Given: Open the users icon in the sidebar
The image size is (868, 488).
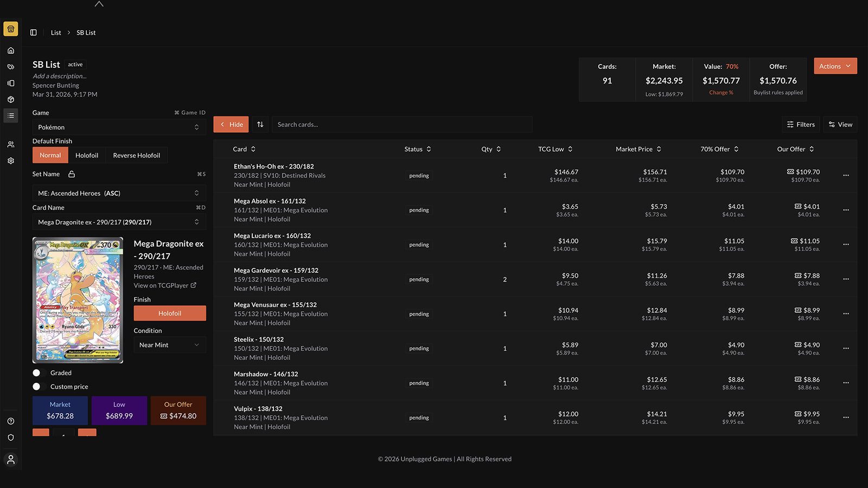Looking at the screenshot, I should tap(11, 145).
